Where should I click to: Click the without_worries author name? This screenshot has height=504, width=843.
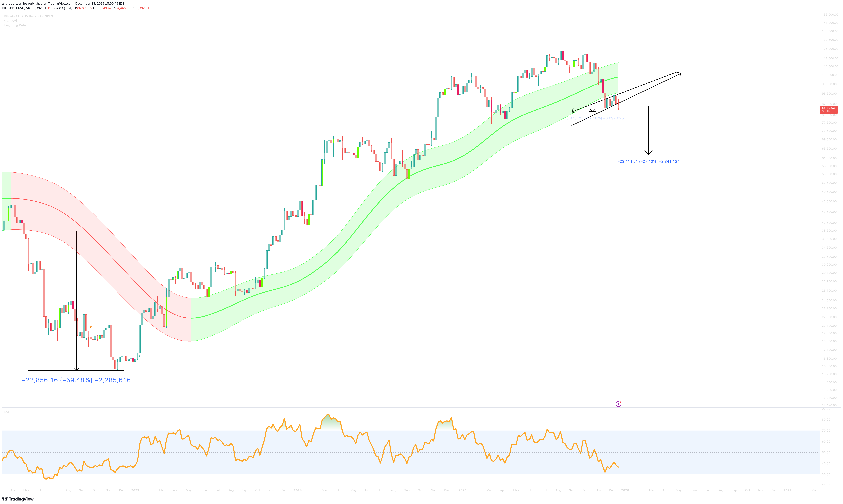tap(14, 3)
